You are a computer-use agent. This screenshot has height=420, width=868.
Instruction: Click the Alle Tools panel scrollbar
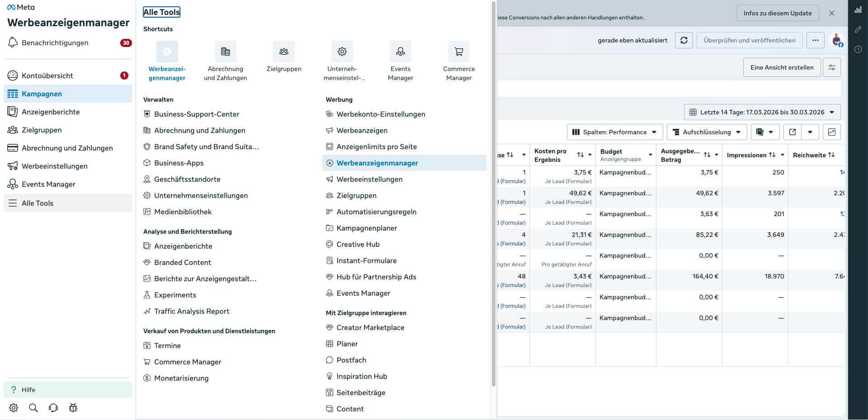pos(494,194)
